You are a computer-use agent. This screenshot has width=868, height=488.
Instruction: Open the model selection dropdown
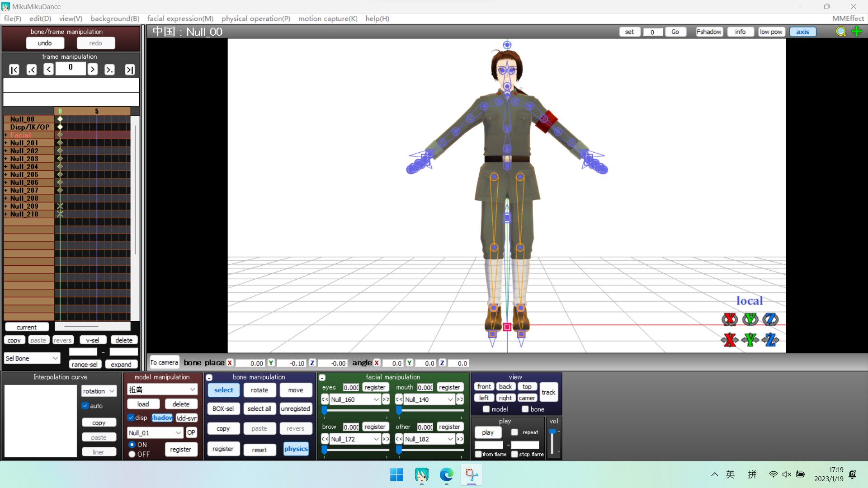coord(162,389)
